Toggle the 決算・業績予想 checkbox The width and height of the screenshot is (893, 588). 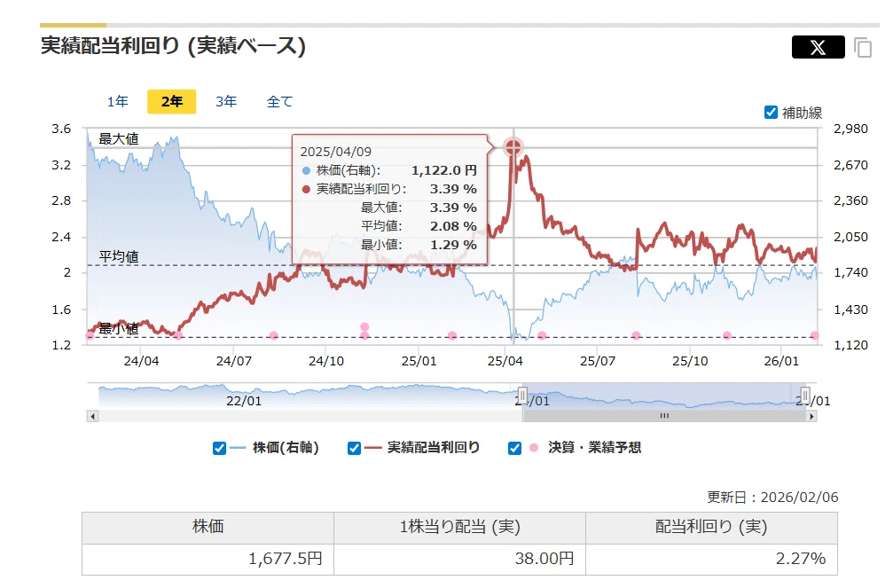click(514, 448)
